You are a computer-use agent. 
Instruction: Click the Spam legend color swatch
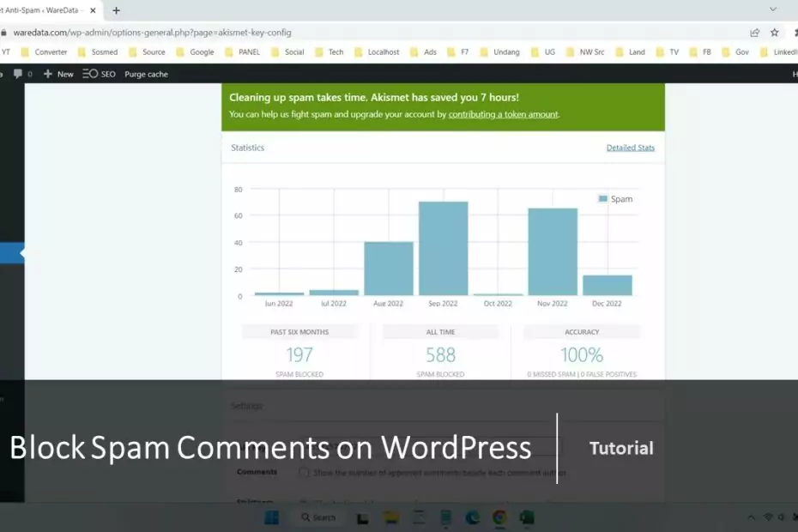[x=603, y=199]
